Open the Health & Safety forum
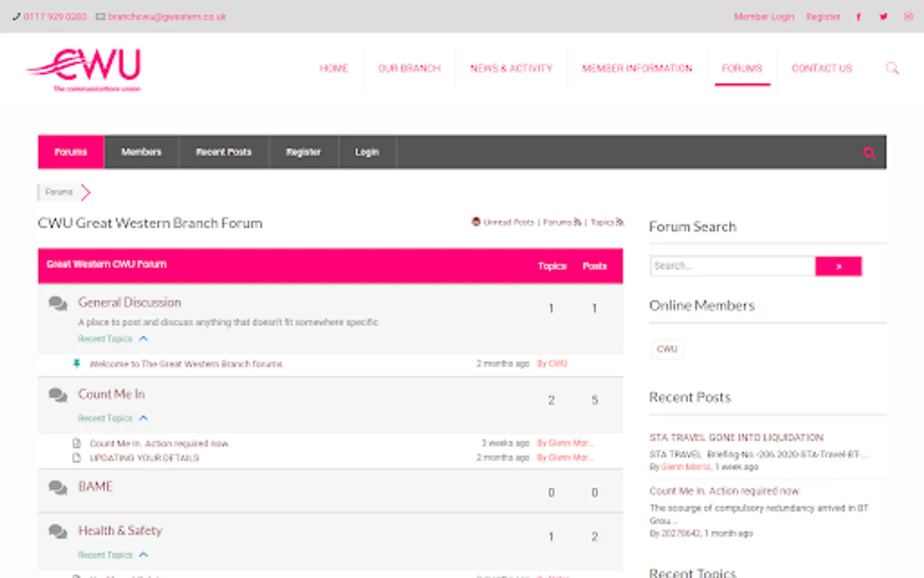The height and width of the screenshot is (578, 924). coord(120,530)
